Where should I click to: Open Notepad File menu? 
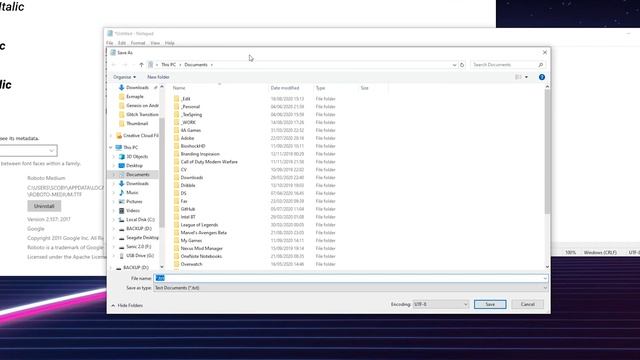point(109,43)
